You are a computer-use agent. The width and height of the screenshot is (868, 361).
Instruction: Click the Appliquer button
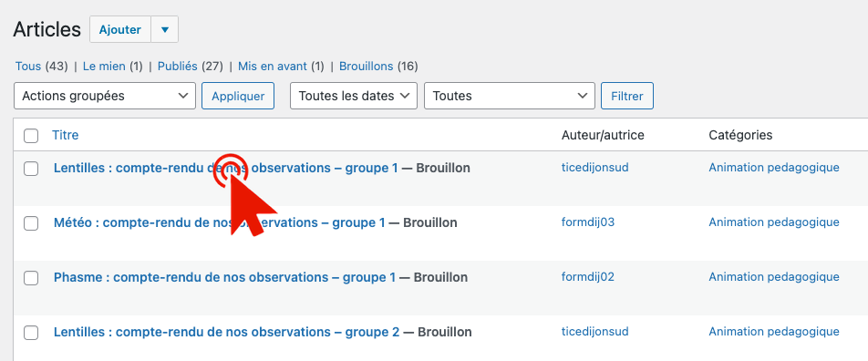238,96
